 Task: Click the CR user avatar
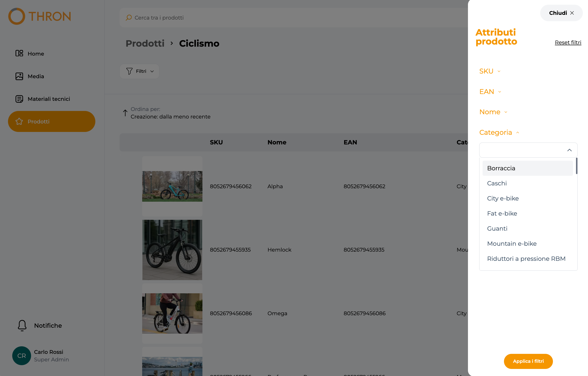[x=21, y=356]
